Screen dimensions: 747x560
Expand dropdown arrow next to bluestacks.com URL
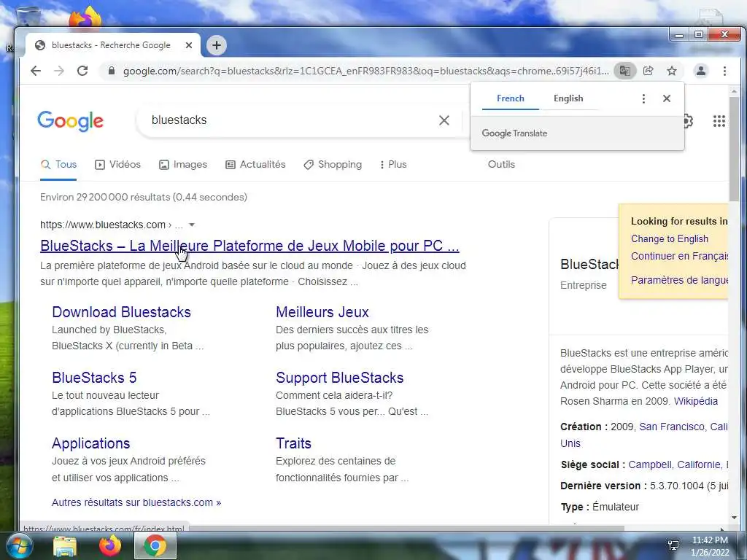tap(192, 225)
